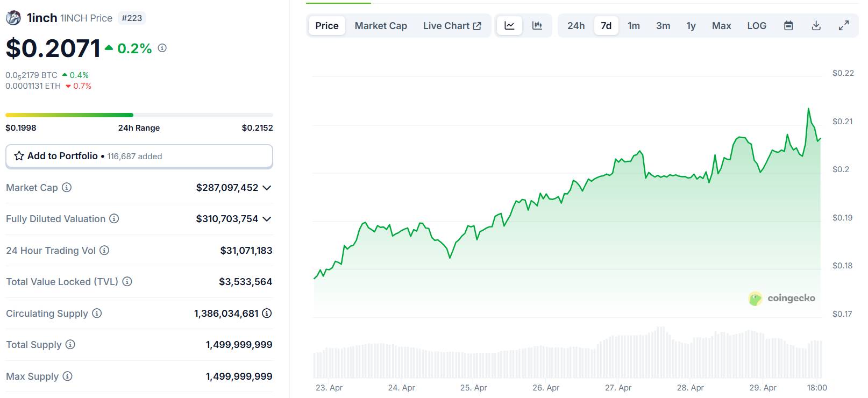The image size is (868, 398).
Task: Open Live Chart external link
Action: coord(452,25)
